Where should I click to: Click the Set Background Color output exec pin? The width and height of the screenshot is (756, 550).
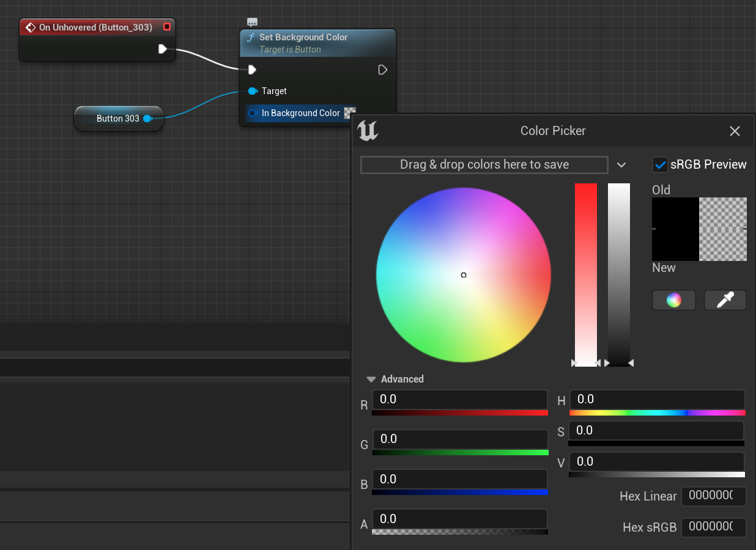(382, 70)
